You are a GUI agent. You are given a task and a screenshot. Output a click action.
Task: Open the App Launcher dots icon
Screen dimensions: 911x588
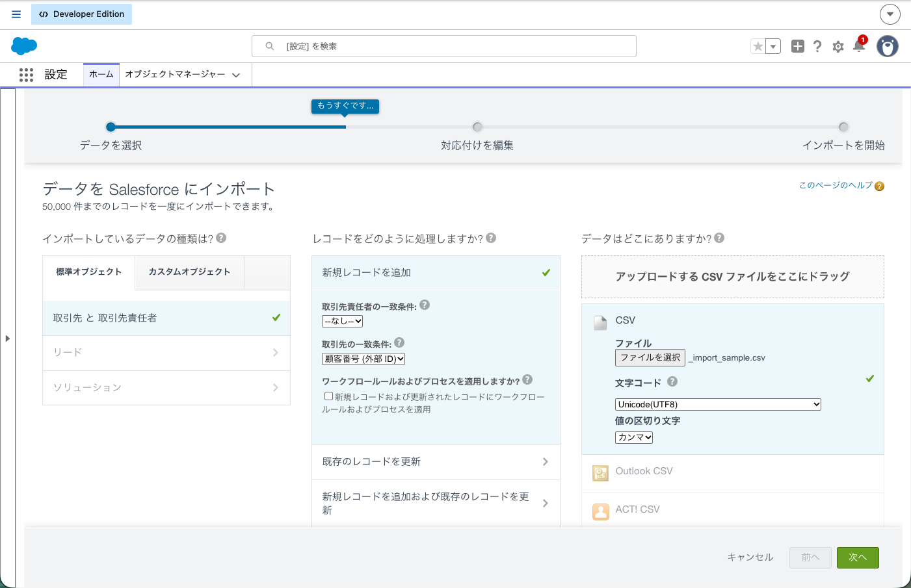26,75
